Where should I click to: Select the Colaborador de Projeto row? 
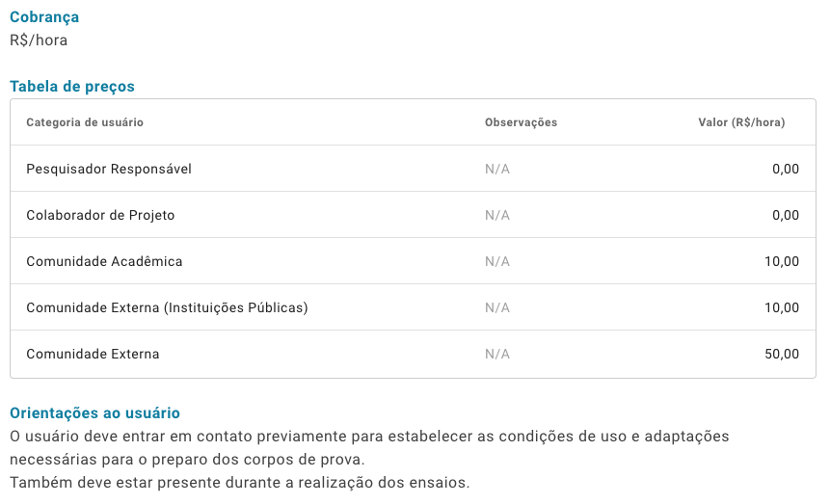(413, 214)
